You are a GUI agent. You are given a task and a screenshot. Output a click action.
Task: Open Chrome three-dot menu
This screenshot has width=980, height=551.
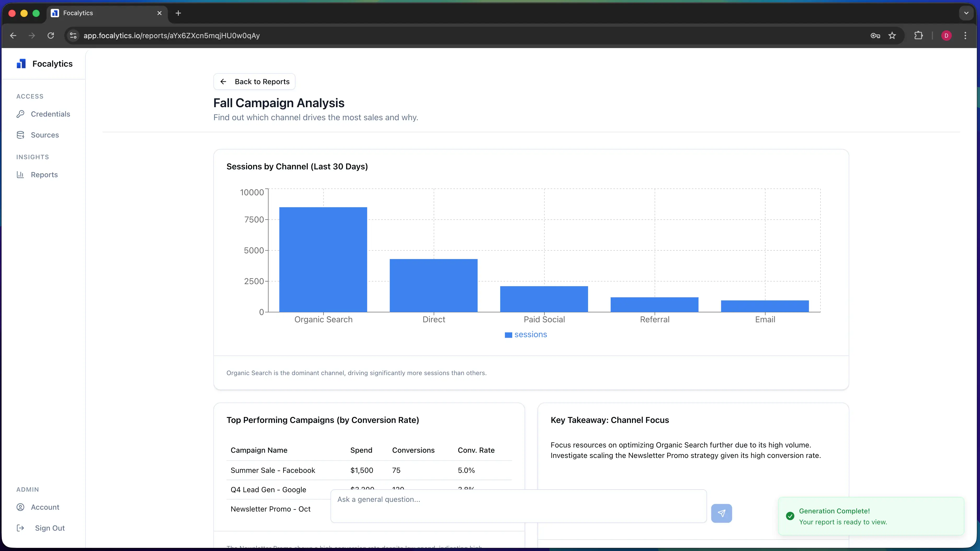(965, 35)
